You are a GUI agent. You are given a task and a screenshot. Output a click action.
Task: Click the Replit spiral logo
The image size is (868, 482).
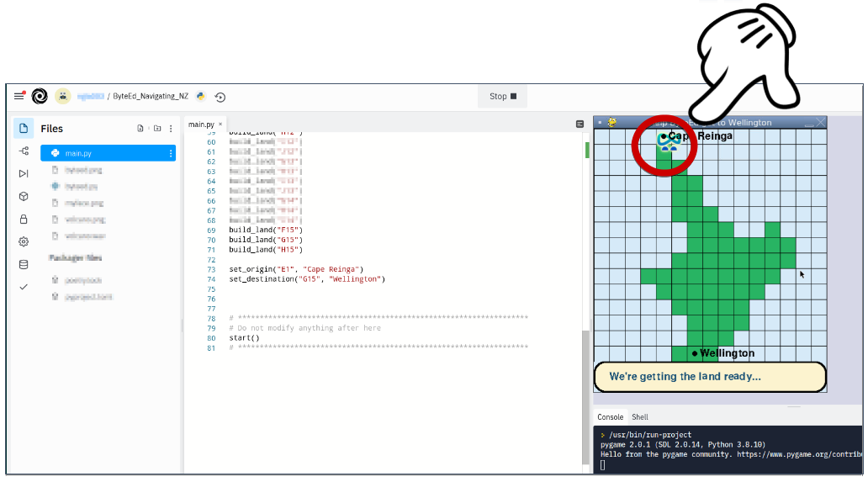click(40, 96)
